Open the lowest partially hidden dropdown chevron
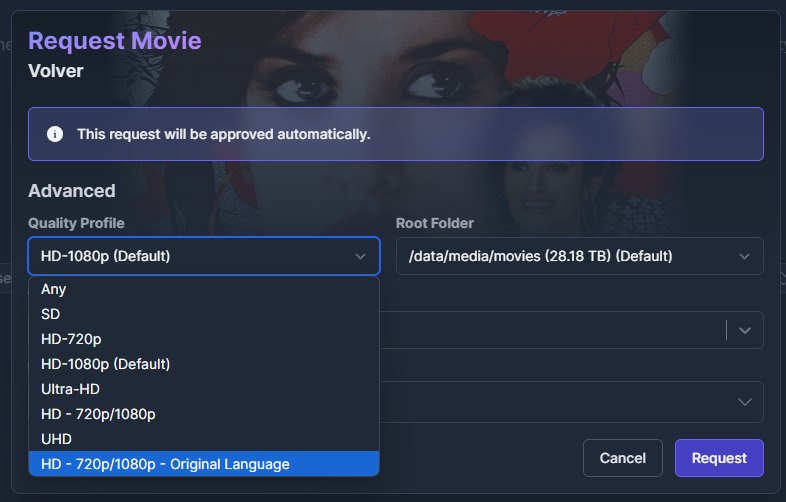The width and height of the screenshot is (786, 502). coord(744,401)
